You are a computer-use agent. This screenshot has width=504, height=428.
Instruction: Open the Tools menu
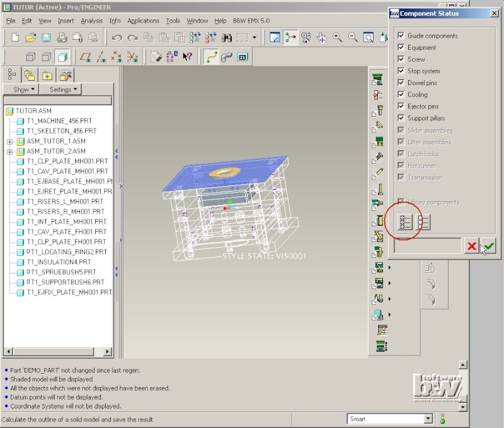click(x=173, y=21)
